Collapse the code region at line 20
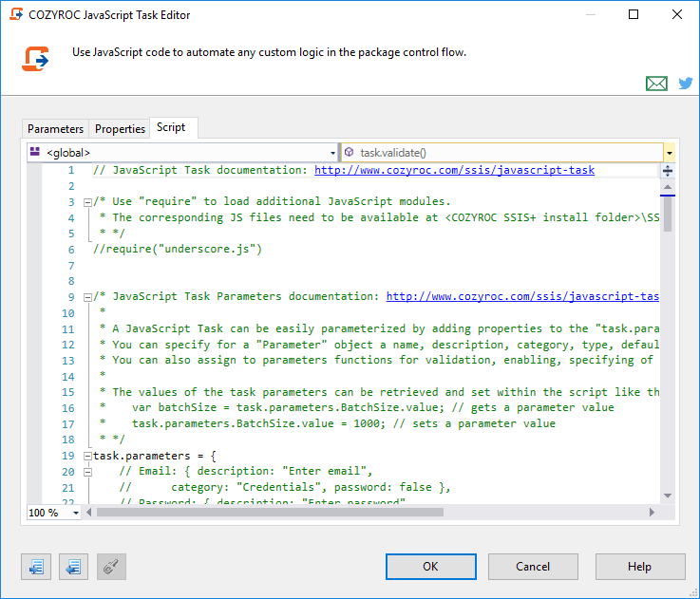 click(87, 472)
